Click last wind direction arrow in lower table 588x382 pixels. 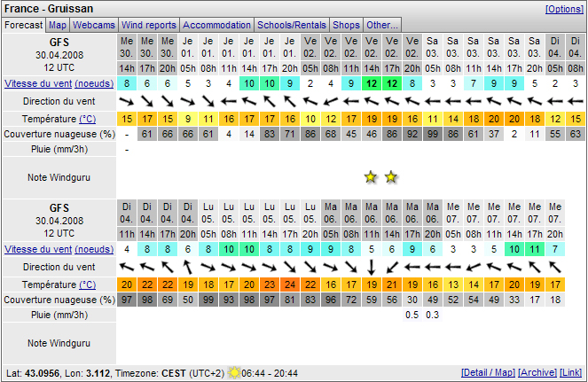click(x=554, y=266)
